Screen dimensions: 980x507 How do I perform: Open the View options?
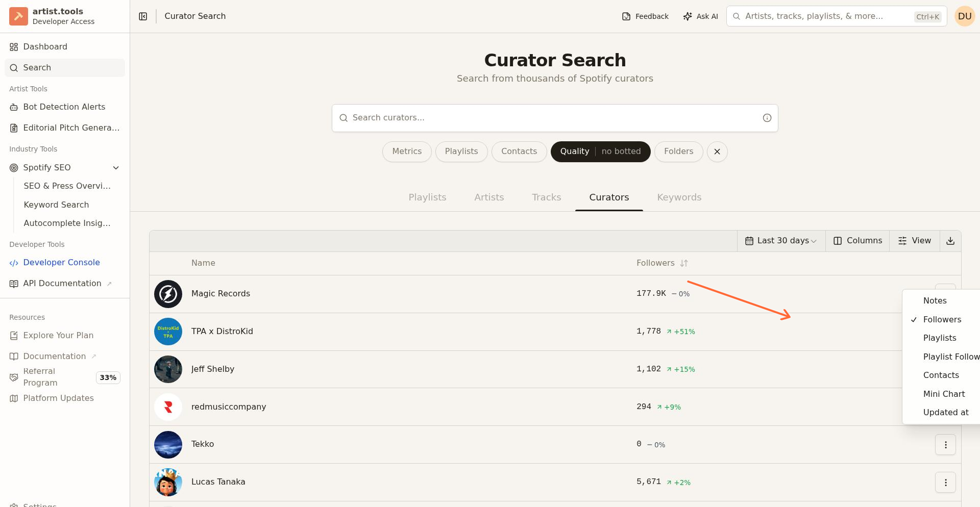click(x=914, y=241)
